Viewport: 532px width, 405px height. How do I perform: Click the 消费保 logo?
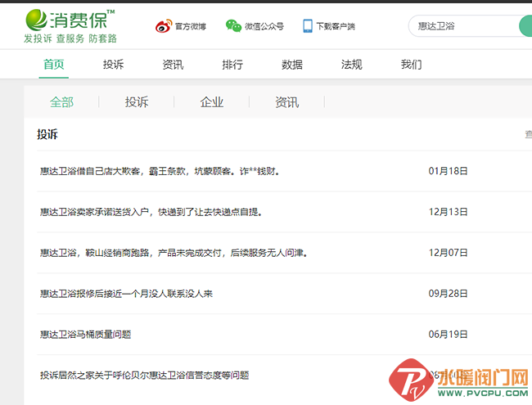[x=70, y=20]
